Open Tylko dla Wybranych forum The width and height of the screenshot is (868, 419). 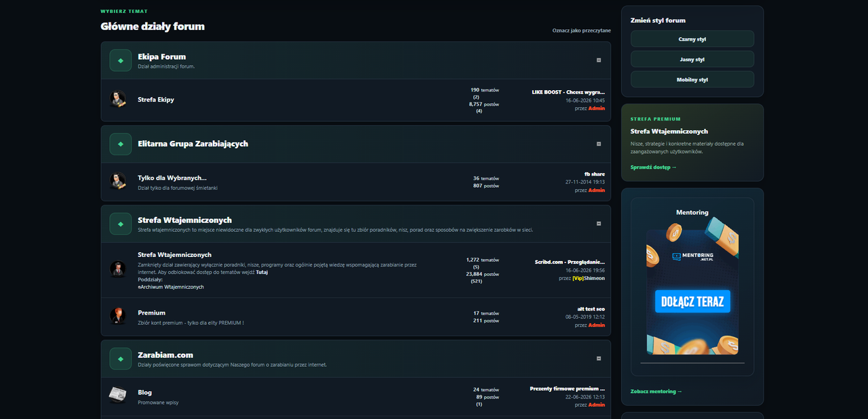tap(172, 178)
